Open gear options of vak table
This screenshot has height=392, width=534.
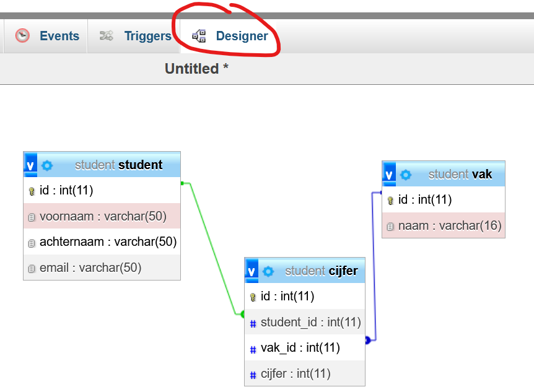(406, 175)
